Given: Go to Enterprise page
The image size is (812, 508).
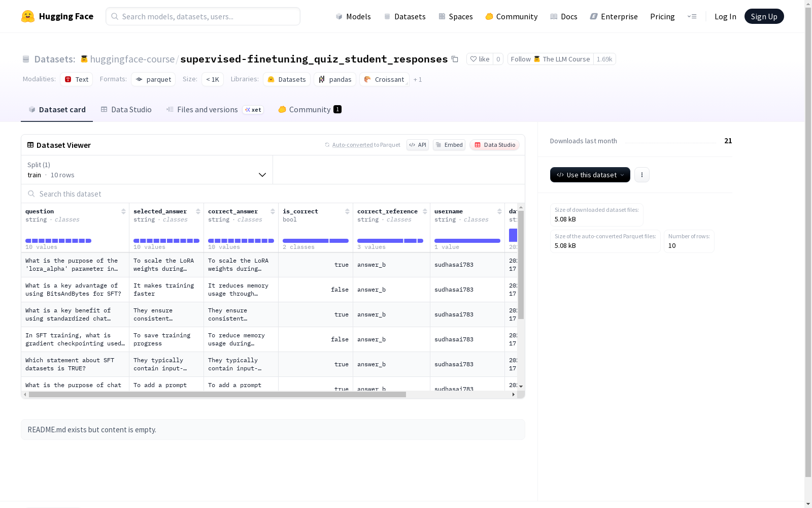Looking at the screenshot, I should [614, 16].
